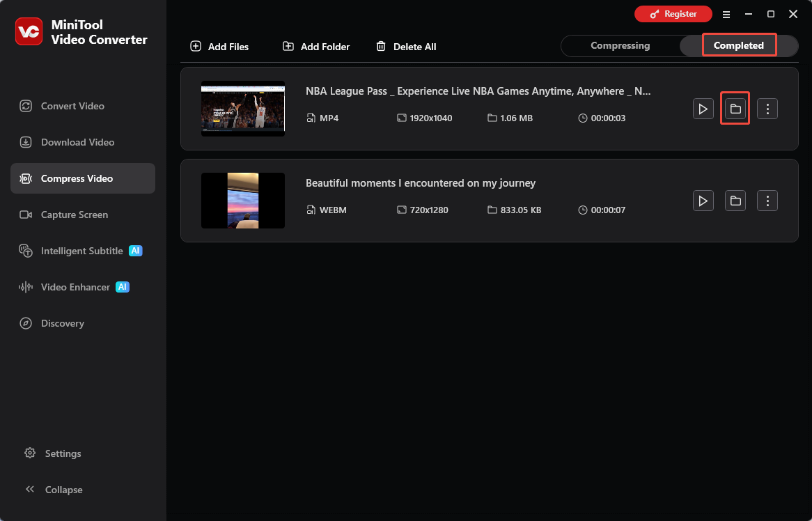Screen dimensions: 812x521
Task: Open the Download Video section
Action: click(83, 142)
